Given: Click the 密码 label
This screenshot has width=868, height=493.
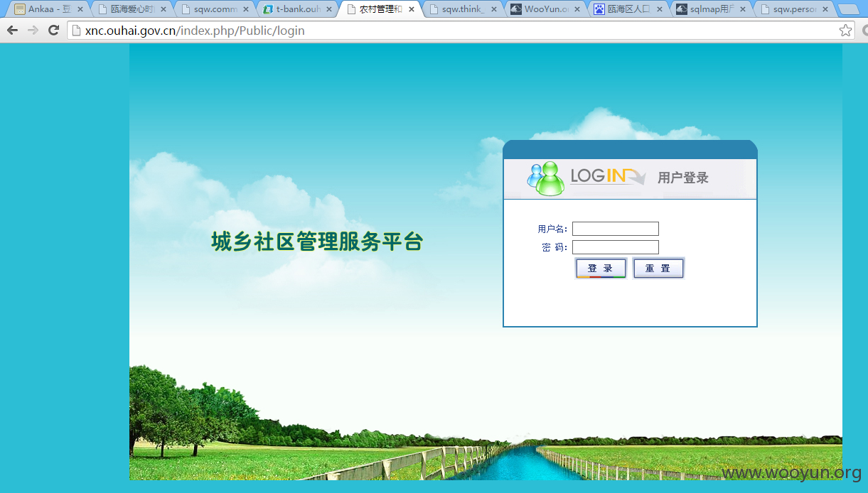Looking at the screenshot, I should pos(554,247).
